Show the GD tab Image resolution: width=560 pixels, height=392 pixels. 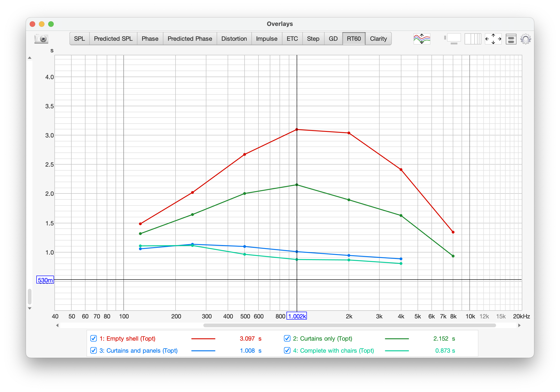click(333, 39)
